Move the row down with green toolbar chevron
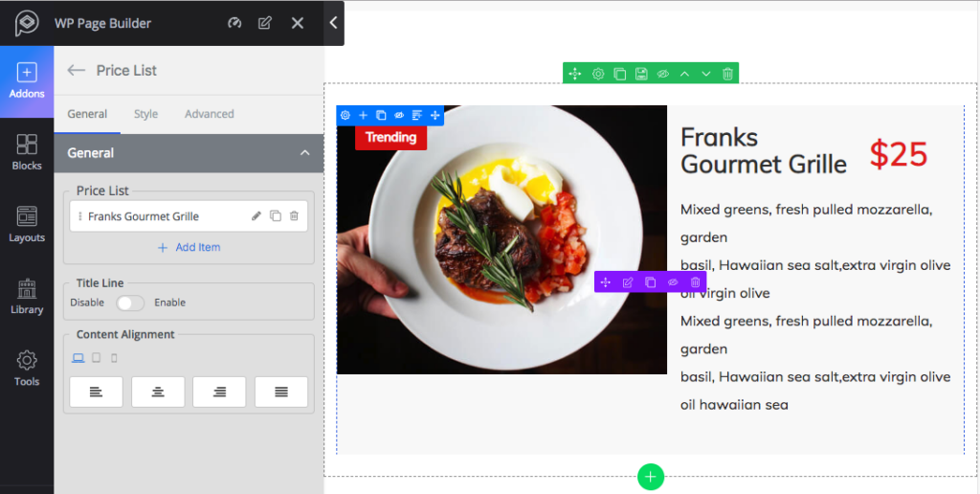Image resolution: width=980 pixels, height=494 pixels. (x=706, y=74)
